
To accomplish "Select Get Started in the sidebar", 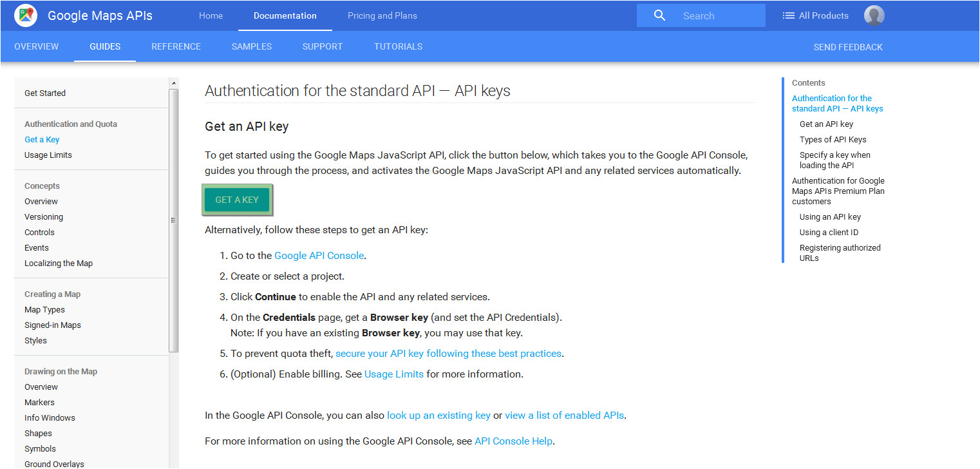I will point(45,93).
